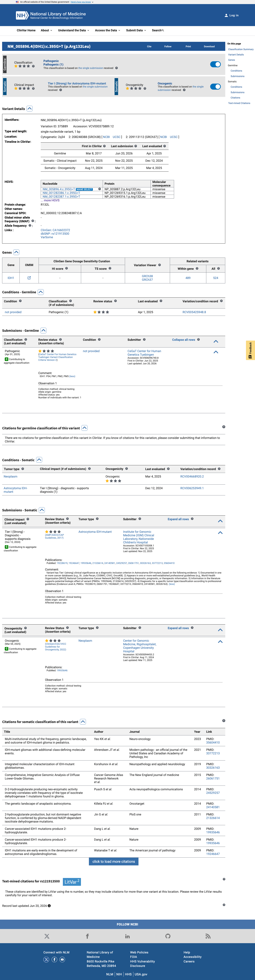The image size is (255, 980).
Task: Collapse the Genes section
Action: coord(16,252)
